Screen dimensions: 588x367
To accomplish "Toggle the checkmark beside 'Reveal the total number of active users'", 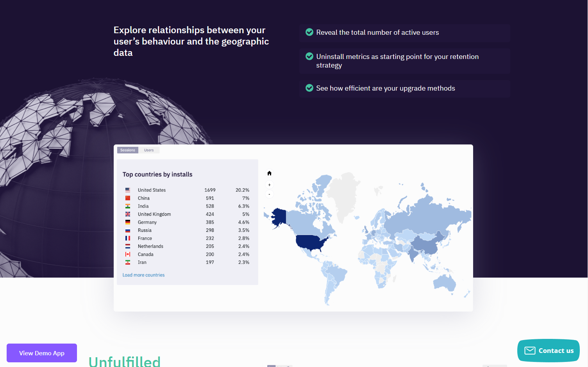I will coord(309,32).
